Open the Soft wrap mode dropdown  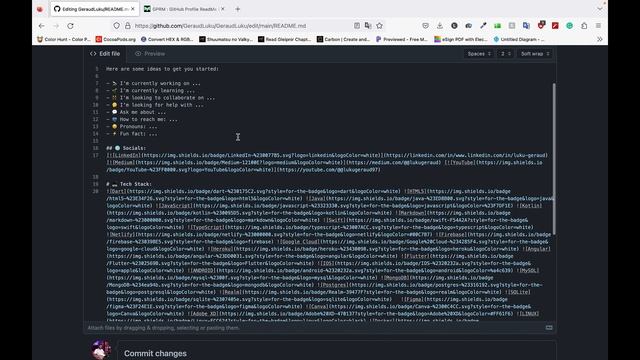point(535,54)
